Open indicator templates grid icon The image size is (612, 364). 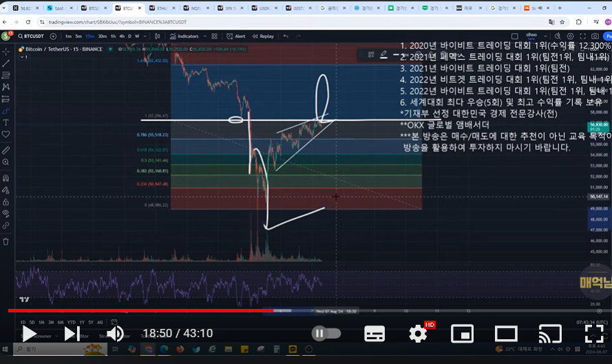214,36
